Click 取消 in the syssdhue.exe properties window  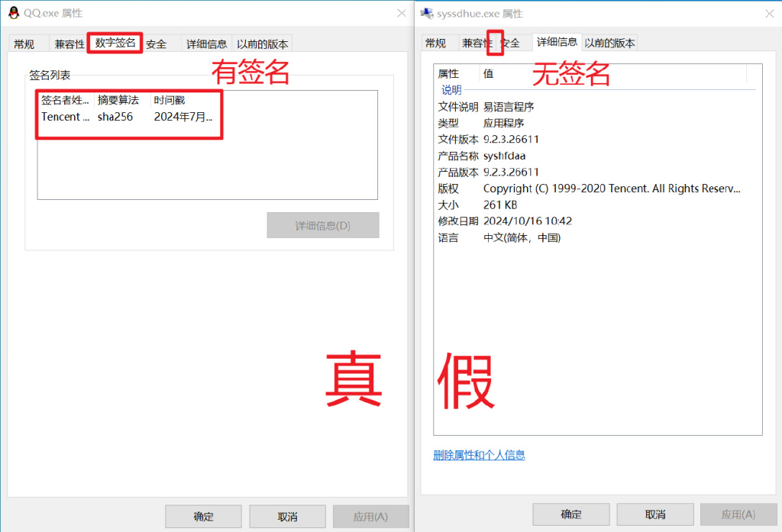pos(654,514)
